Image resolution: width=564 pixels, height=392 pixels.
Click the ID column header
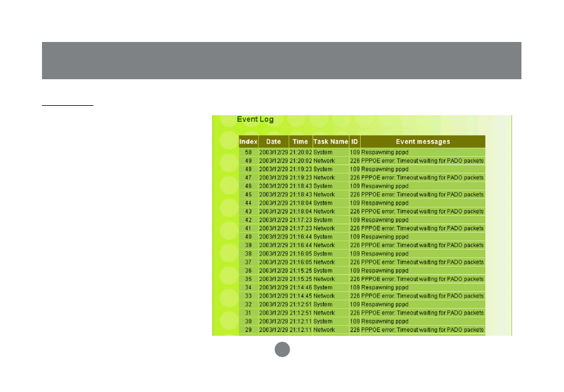(355, 142)
